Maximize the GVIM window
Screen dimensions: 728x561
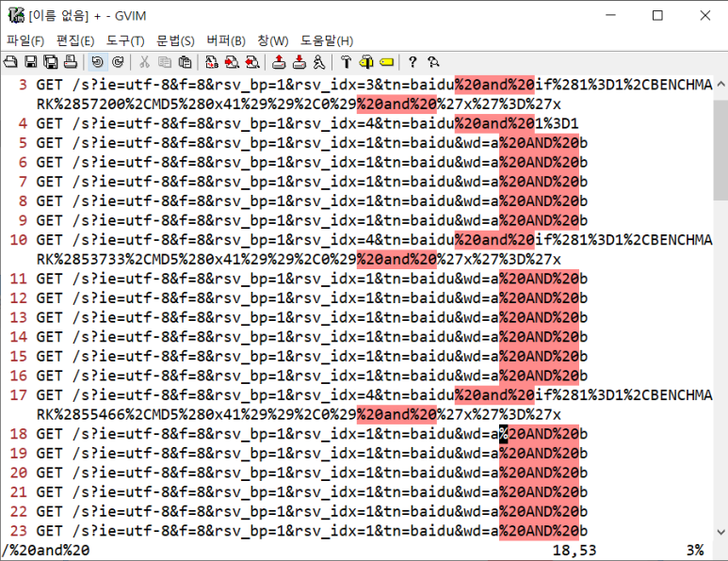[657, 16]
